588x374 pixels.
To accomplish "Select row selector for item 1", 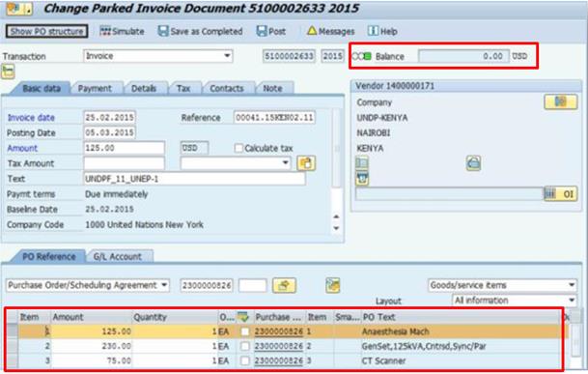I will point(12,331).
